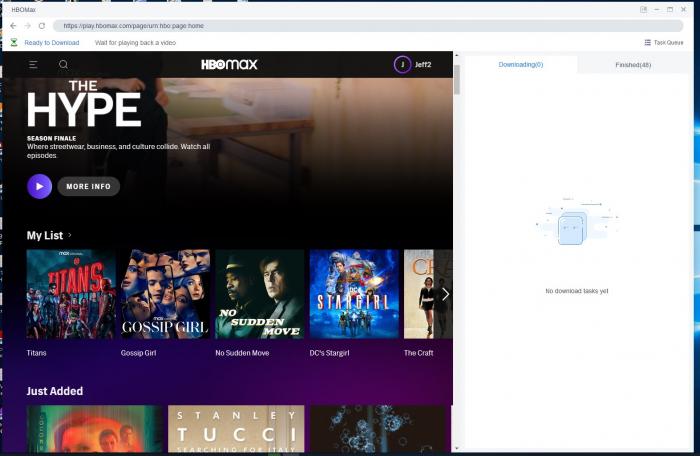Click the No Sudden Move title text
The height and width of the screenshot is (456, 700).
[x=242, y=353]
